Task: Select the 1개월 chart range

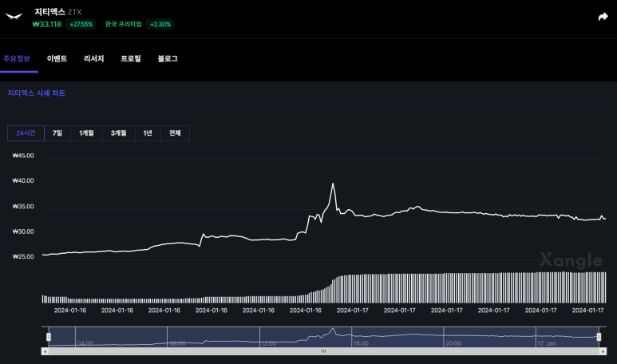Action: (x=86, y=133)
